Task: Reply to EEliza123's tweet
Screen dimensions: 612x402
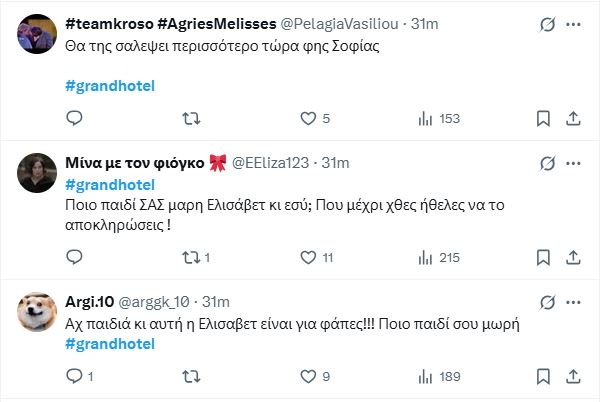Action: [x=73, y=257]
